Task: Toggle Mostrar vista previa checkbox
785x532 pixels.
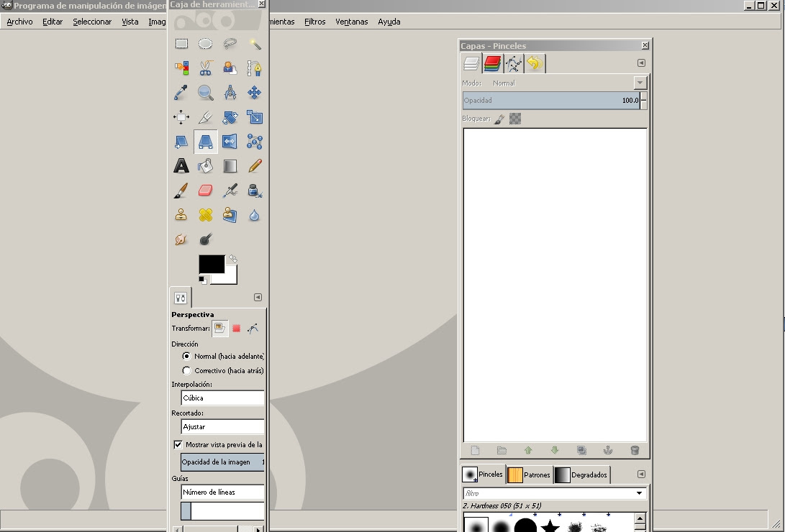Action: (178, 444)
